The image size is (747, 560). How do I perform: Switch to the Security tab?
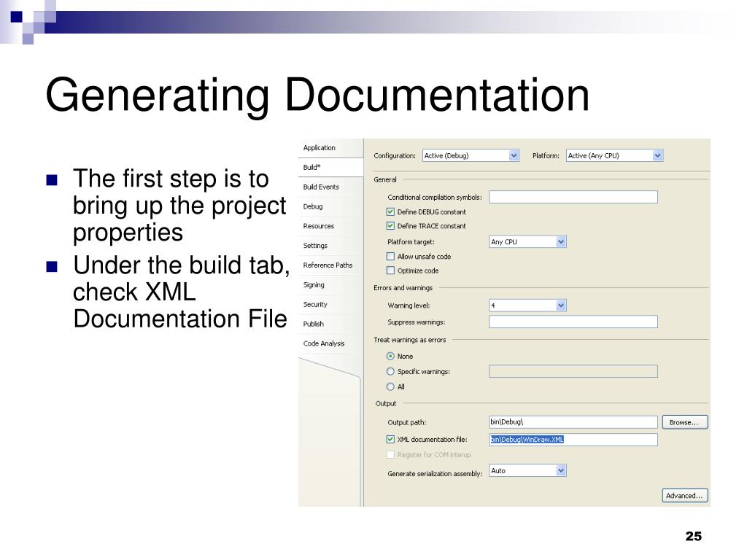coord(330,304)
